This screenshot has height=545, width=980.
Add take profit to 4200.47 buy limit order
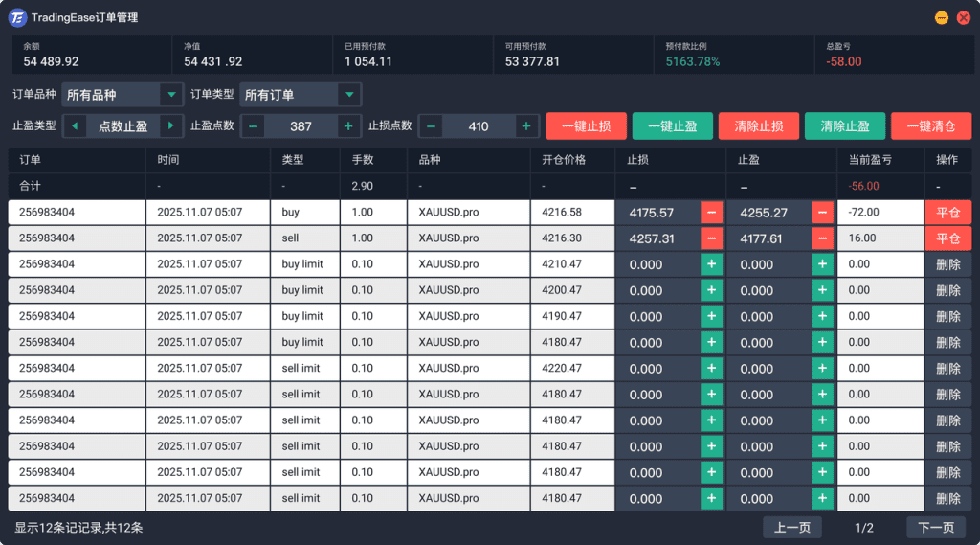pos(822,290)
